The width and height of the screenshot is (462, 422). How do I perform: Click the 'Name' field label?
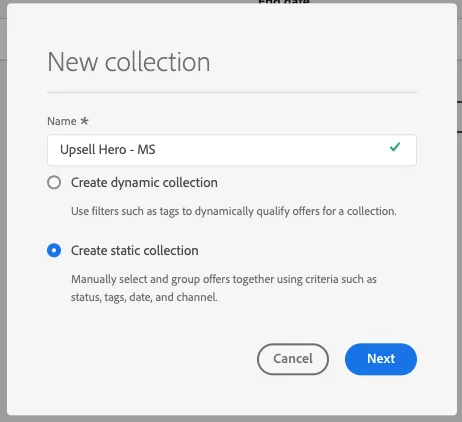tap(62, 121)
